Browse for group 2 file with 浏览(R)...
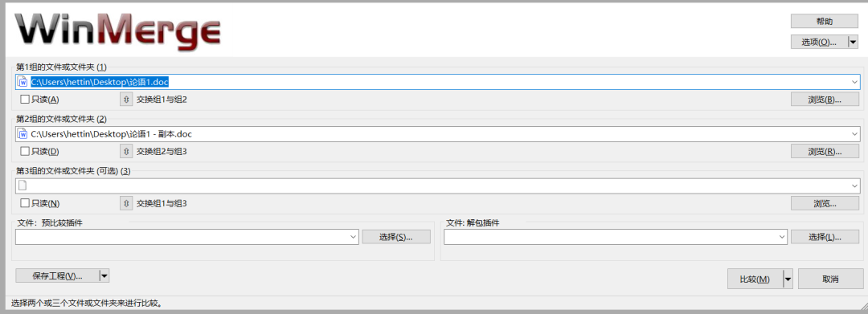868x314 pixels. click(x=825, y=152)
